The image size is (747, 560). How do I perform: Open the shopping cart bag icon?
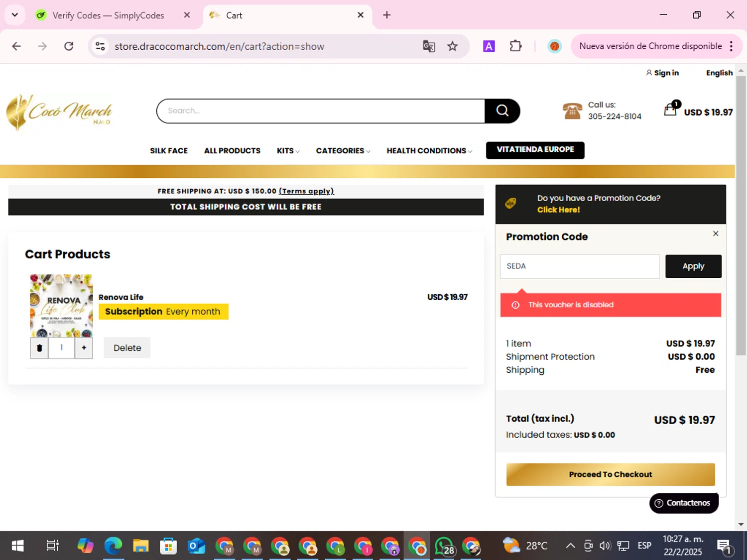coord(671,109)
